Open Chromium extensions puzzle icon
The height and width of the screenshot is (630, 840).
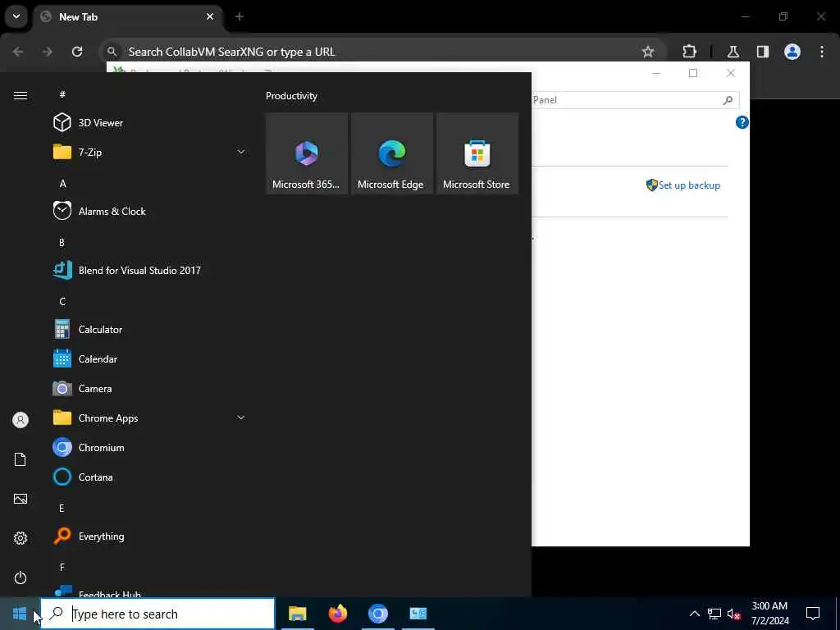689,52
